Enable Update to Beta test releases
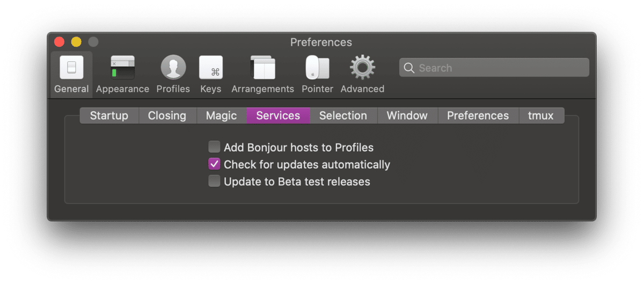Screen dimensions: 644x284 pyautogui.click(x=215, y=181)
